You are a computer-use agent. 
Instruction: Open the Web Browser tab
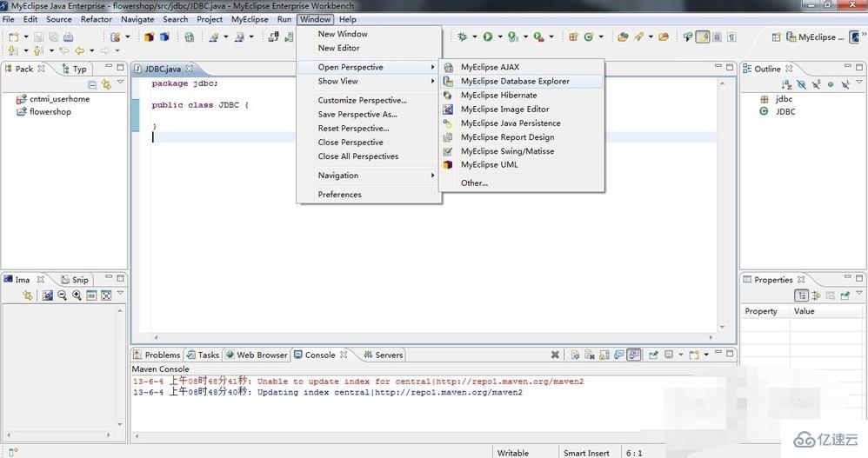click(257, 355)
